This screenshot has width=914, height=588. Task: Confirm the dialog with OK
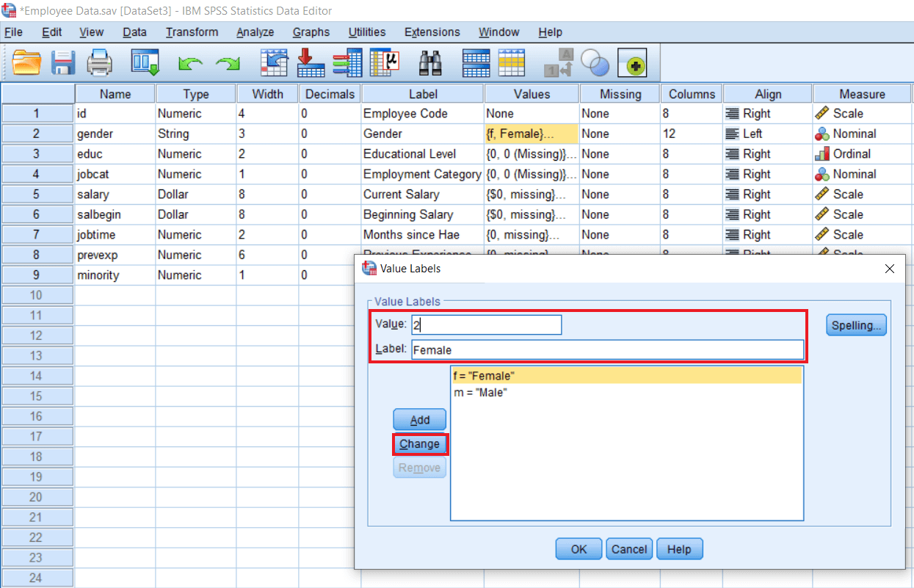[x=578, y=548]
